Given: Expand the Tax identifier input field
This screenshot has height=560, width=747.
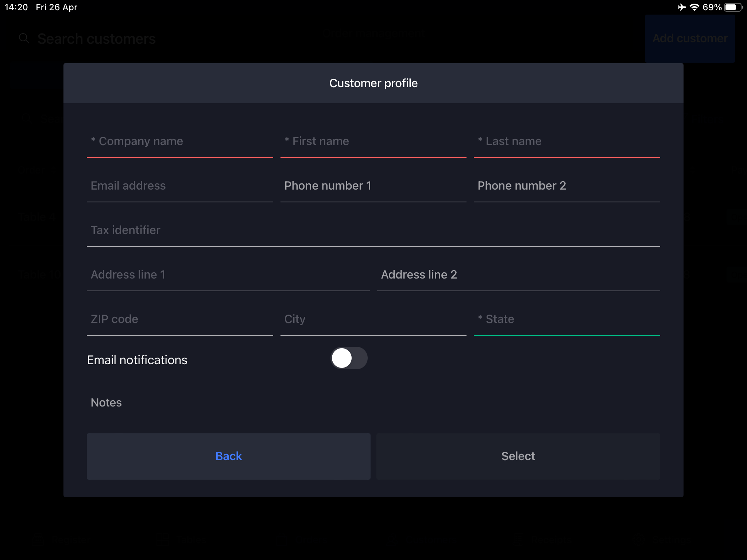Looking at the screenshot, I should tap(373, 230).
